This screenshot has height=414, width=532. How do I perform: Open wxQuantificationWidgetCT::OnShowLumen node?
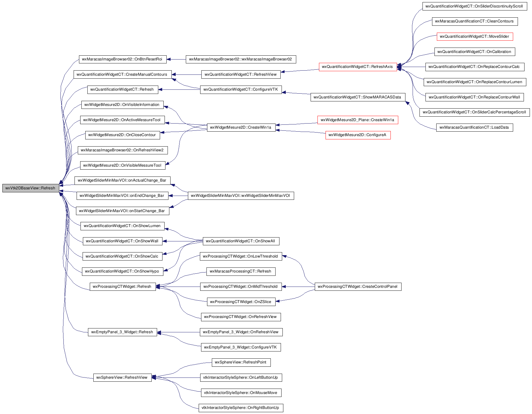[x=122, y=226]
